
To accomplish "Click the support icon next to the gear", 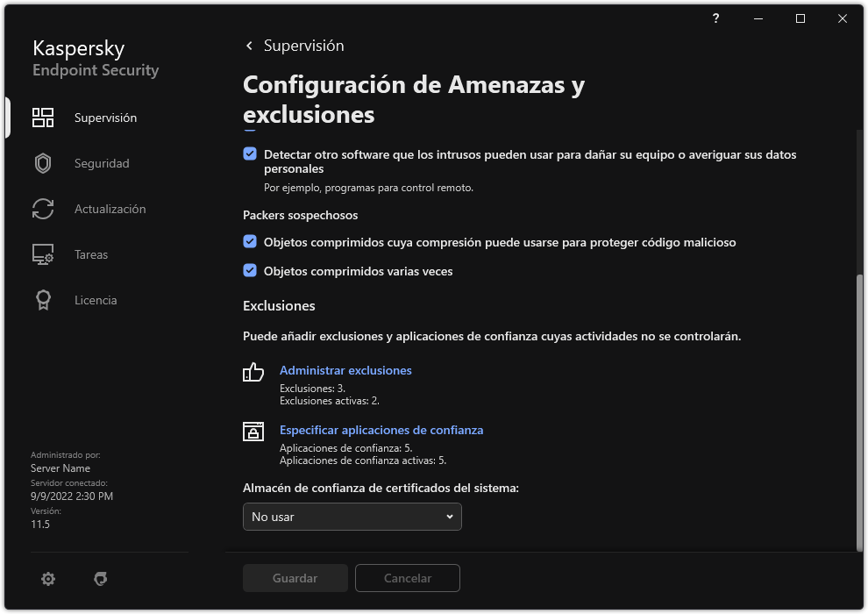I will pos(101,579).
